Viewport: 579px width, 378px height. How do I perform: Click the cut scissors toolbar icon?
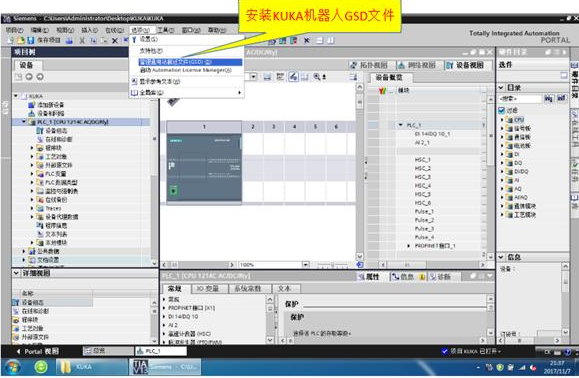click(82, 40)
